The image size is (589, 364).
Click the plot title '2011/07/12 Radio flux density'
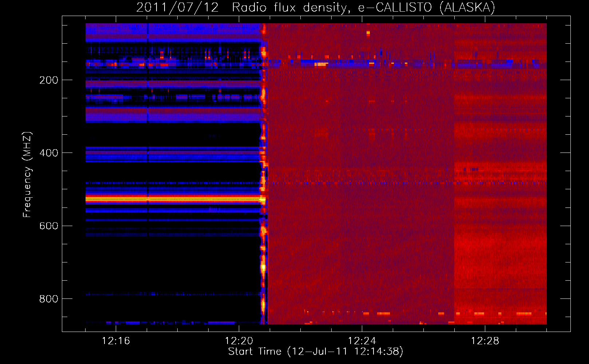pyautogui.click(x=244, y=7)
